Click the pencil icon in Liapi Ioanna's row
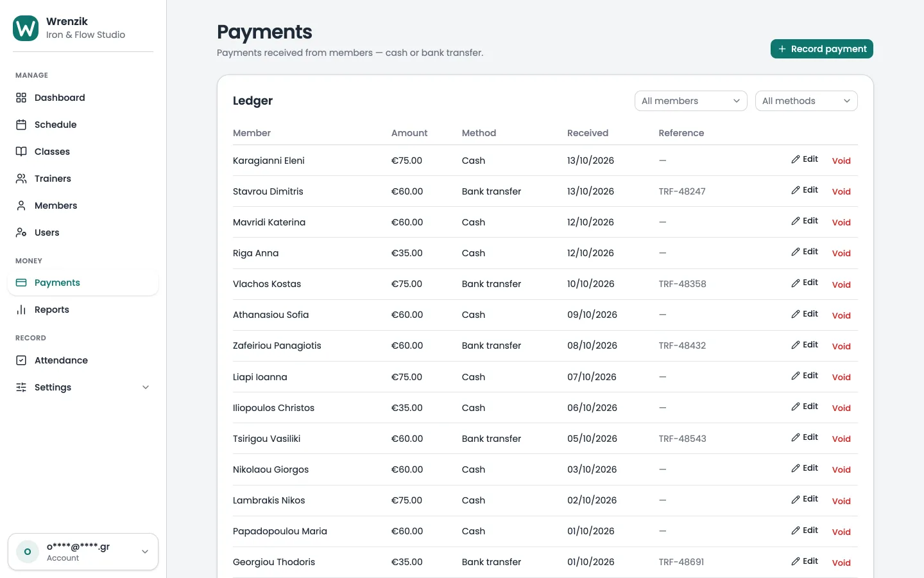 796,376
